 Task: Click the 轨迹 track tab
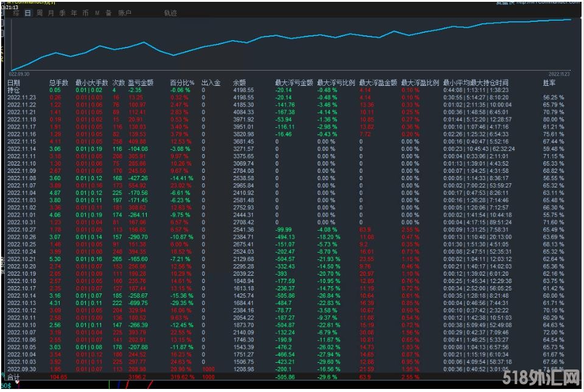pos(171,13)
